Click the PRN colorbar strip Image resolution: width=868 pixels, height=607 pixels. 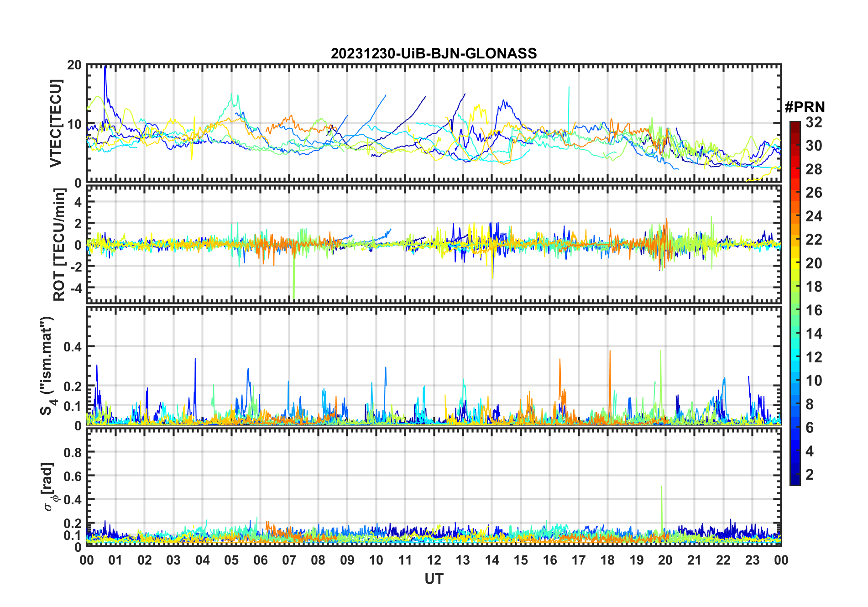pyautogui.click(x=795, y=303)
